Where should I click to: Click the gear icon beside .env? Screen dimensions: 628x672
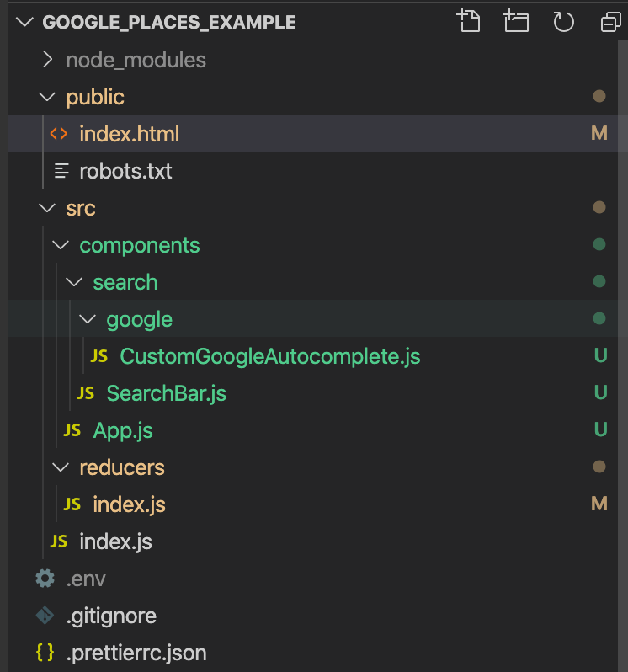45,579
